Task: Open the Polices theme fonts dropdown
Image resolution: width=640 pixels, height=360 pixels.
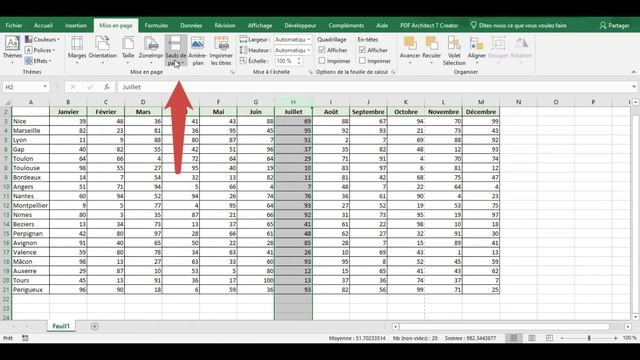Action: click(x=40, y=50)
